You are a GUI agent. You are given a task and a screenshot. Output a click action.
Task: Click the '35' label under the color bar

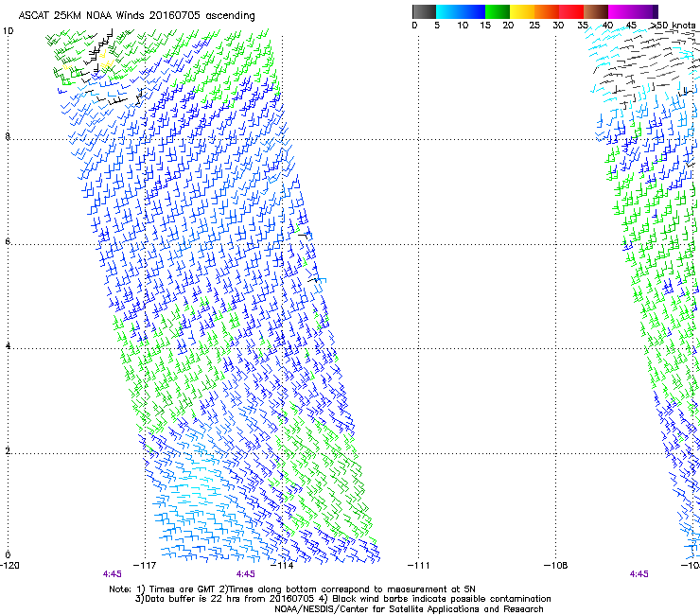pyautogui.click(x=583, y=26)
